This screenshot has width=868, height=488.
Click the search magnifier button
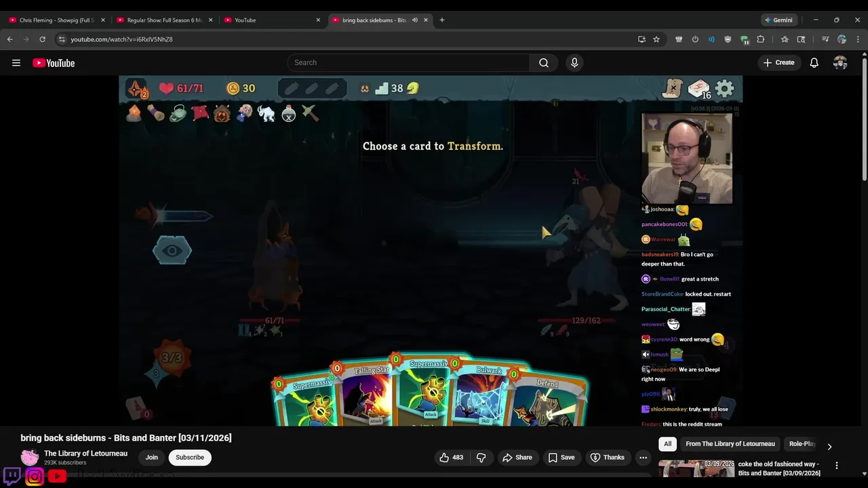(x=544, y=62)
